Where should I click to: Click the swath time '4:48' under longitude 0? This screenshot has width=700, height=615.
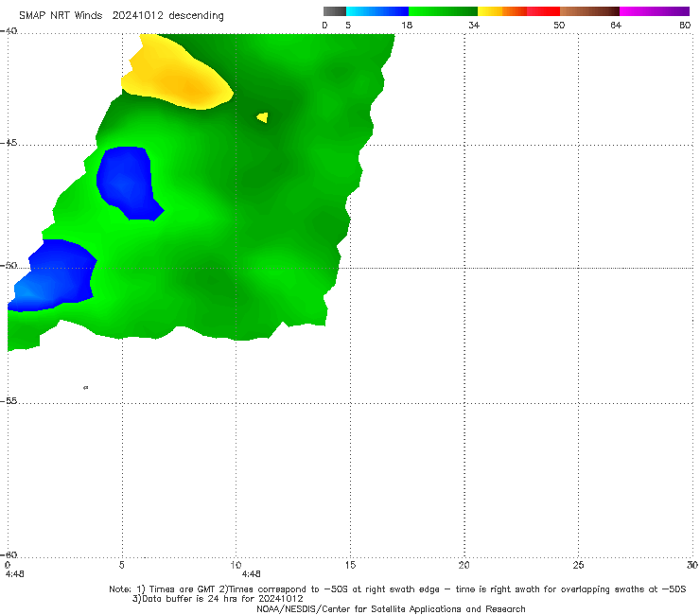click(x=15, y=574)
